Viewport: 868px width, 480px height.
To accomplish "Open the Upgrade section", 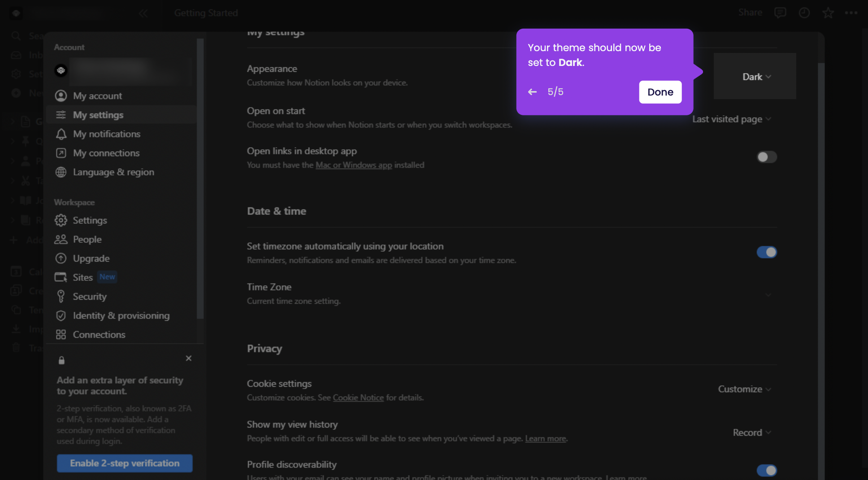I will (x=91, y=258).
